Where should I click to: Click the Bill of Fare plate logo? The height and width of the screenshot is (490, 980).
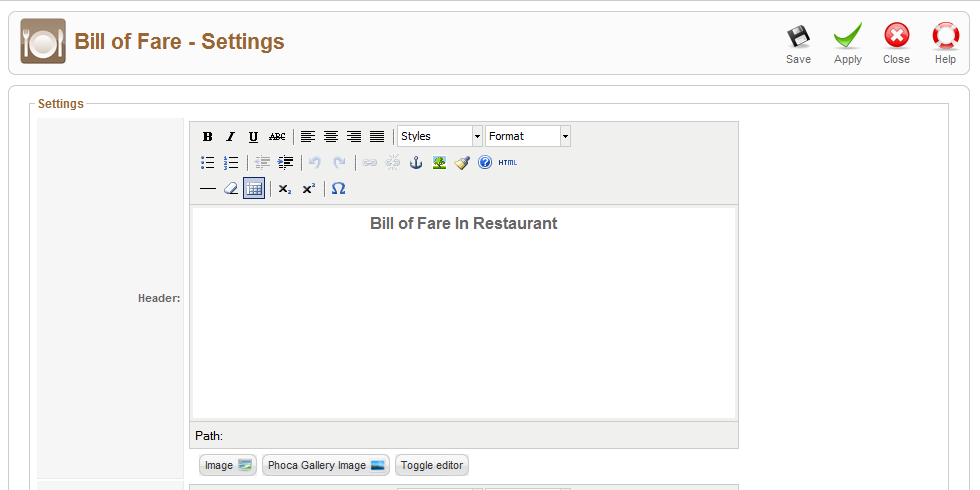pyautogui.click(x=43, y=41)
